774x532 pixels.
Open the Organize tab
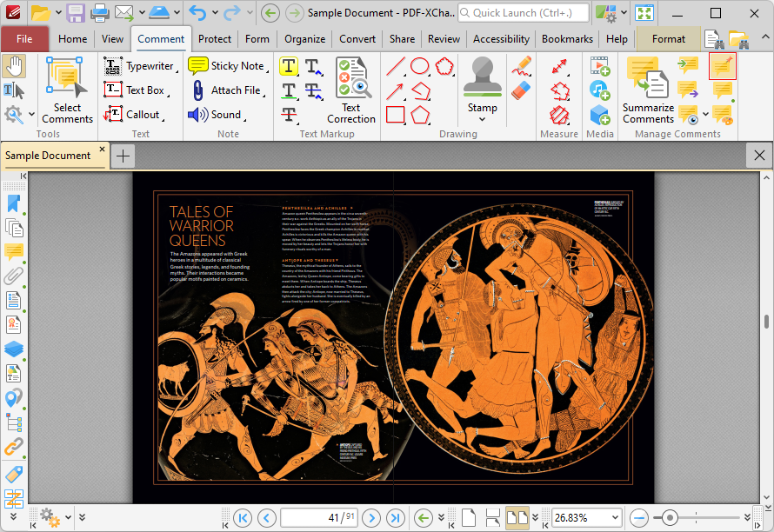tap(304, 39)
